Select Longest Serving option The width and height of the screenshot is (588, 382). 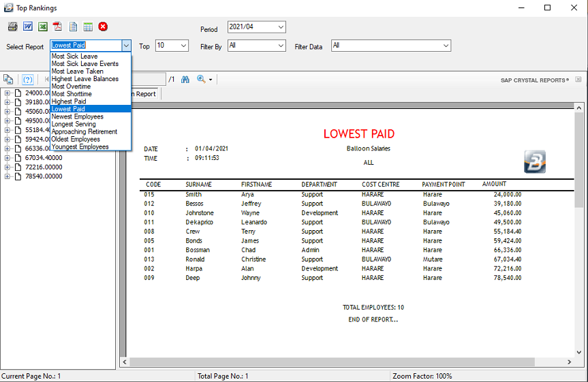tap(91, 124)
